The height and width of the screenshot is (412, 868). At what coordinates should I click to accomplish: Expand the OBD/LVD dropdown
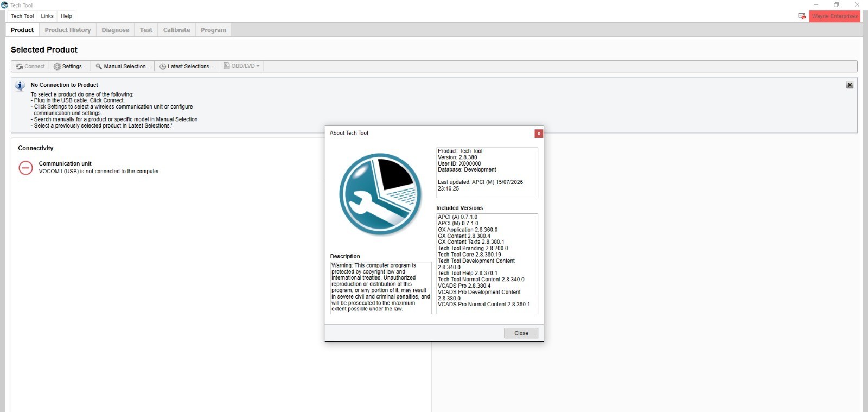[x=241, y=66]
